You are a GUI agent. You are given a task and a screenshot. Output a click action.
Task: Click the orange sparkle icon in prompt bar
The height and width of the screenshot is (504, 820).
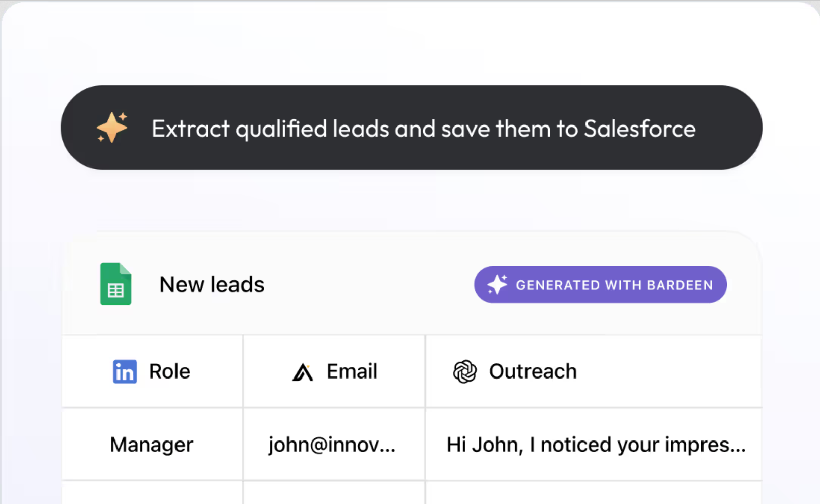pyautogui.click(x=112, y=128)
